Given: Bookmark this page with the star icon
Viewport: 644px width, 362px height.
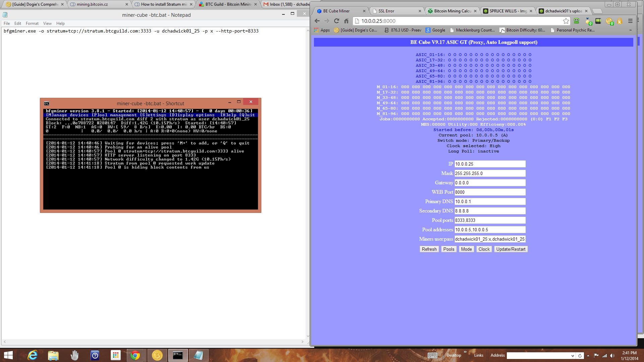Looking at the screenshot, I should pos(566,21).
